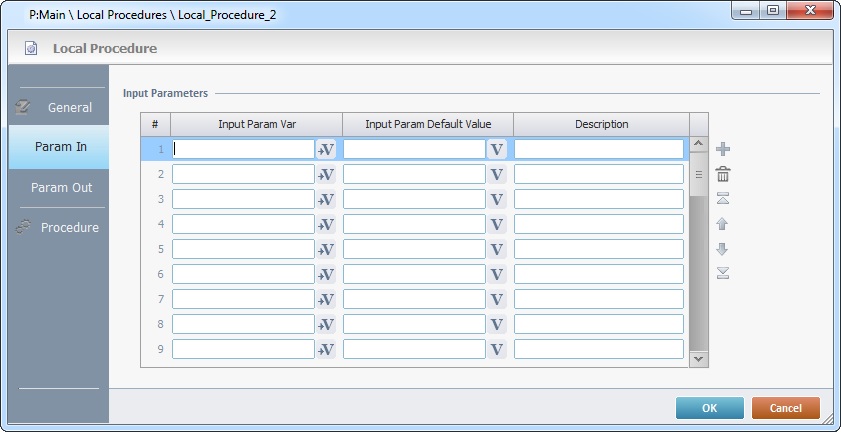Click the scrollbar up arrow in the table
The width and height of the screenshot is (841, 432).
pyautogui.click(x=698, y=146)
